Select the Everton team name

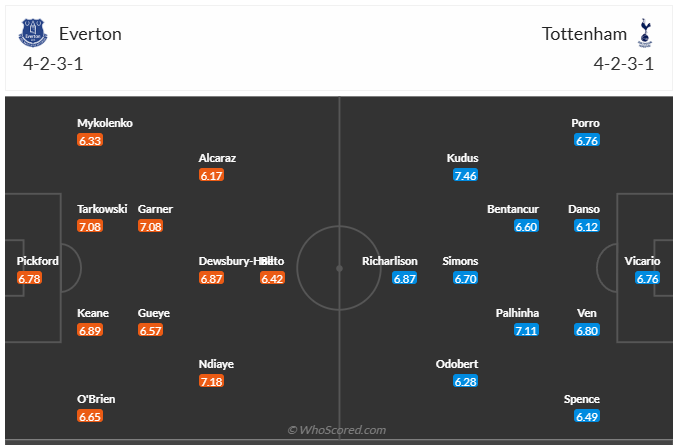point(90,34)
